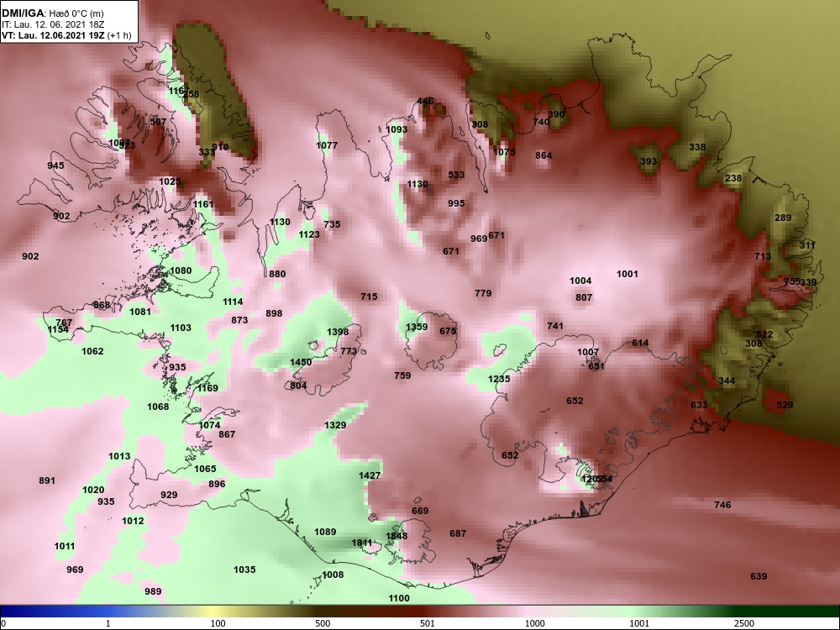
Task: Select map value 1161
Action: point(203,204)
